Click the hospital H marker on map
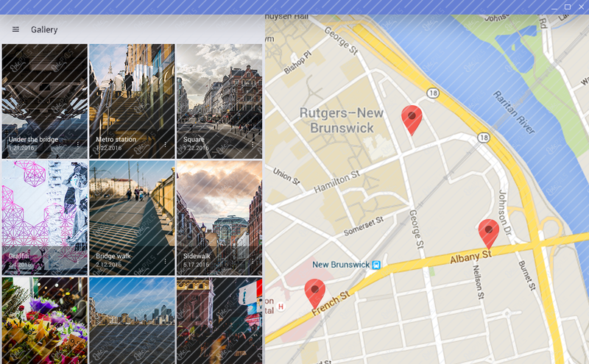This screenshot has width=589, height=364. (x=281, y=307)
